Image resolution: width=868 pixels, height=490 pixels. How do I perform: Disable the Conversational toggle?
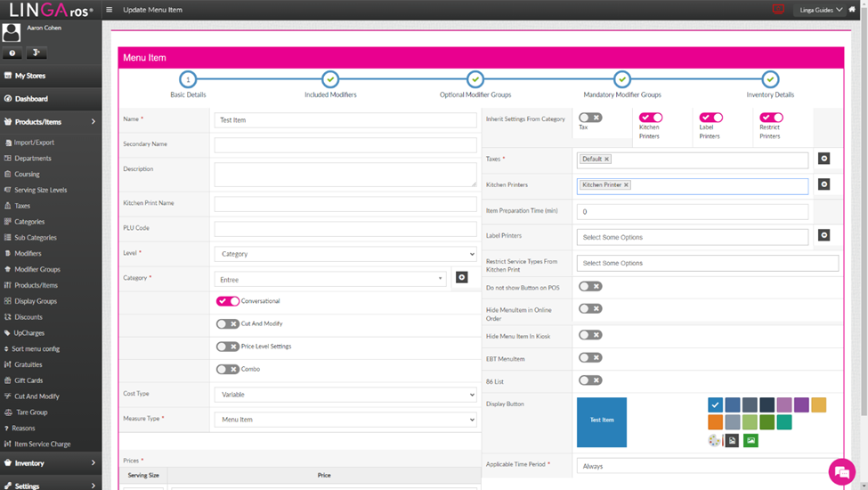coord(228,301)
